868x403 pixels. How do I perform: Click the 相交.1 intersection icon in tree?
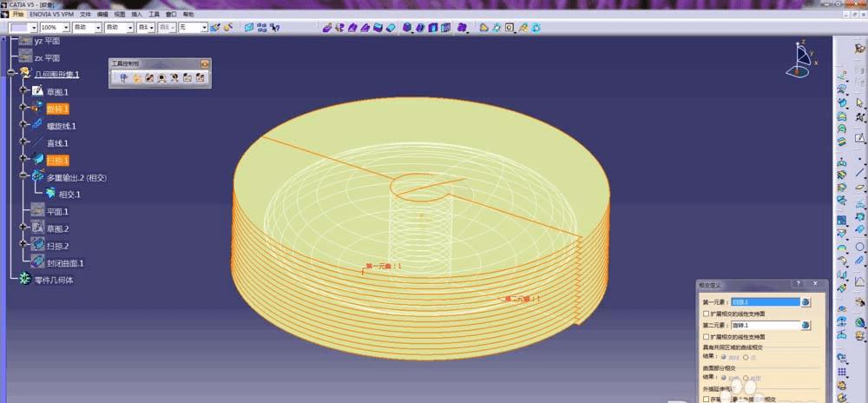(x=50, y=193)
